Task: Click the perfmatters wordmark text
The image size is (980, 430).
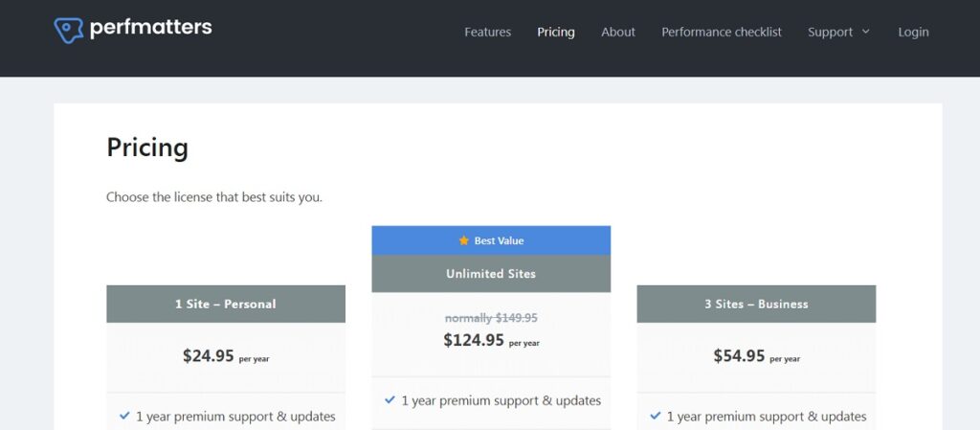Action: (x=150, y=28)
